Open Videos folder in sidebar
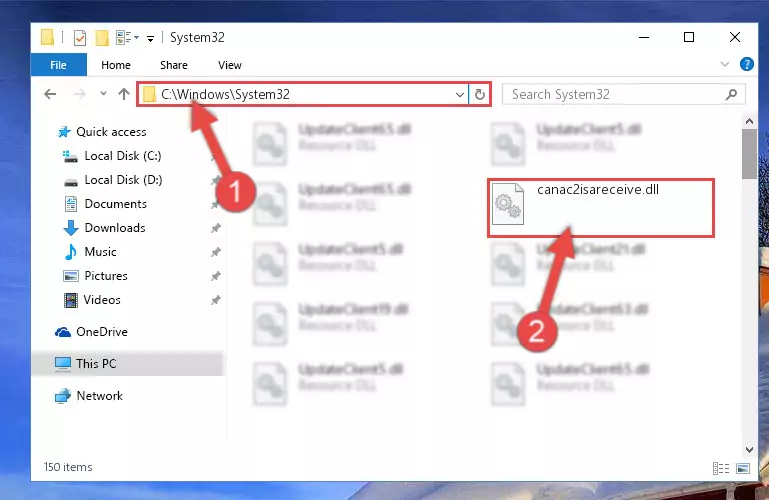 click(x=102, y=300)
